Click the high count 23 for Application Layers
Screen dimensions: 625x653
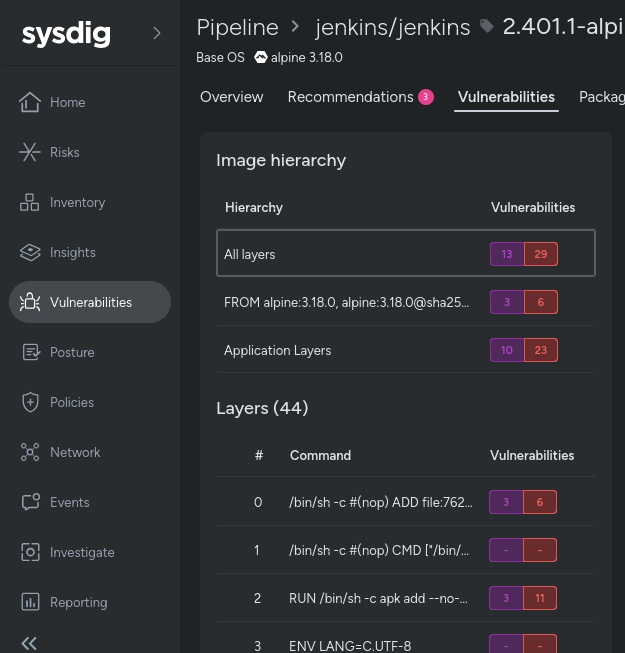click(x=541, y=350)
